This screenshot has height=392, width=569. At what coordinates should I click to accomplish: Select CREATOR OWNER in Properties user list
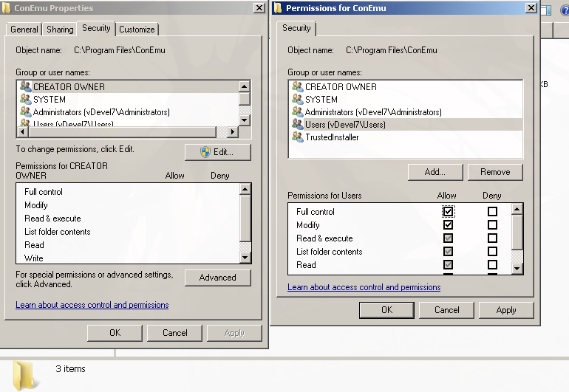click(x=128, y=86)
